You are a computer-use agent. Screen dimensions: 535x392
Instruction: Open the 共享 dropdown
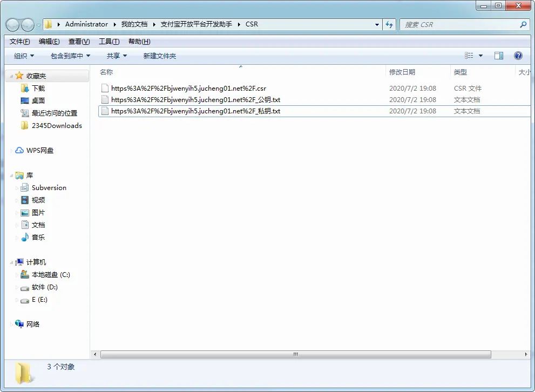[117, 56]
